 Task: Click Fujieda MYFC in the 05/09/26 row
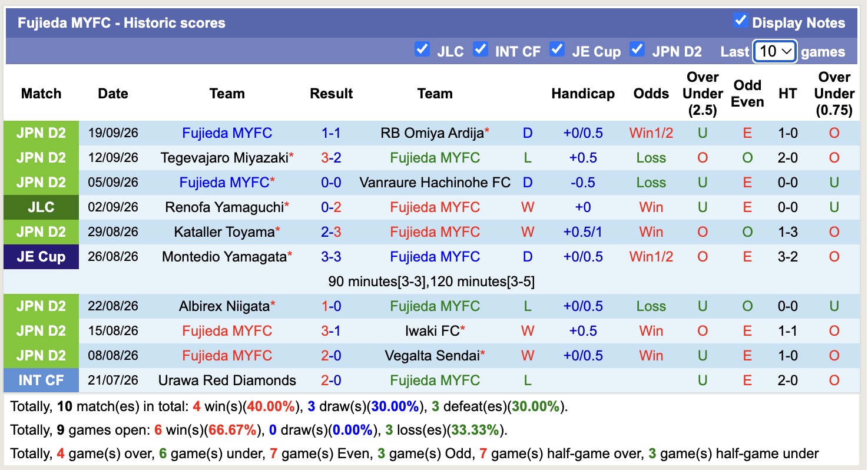pos(224,183)
